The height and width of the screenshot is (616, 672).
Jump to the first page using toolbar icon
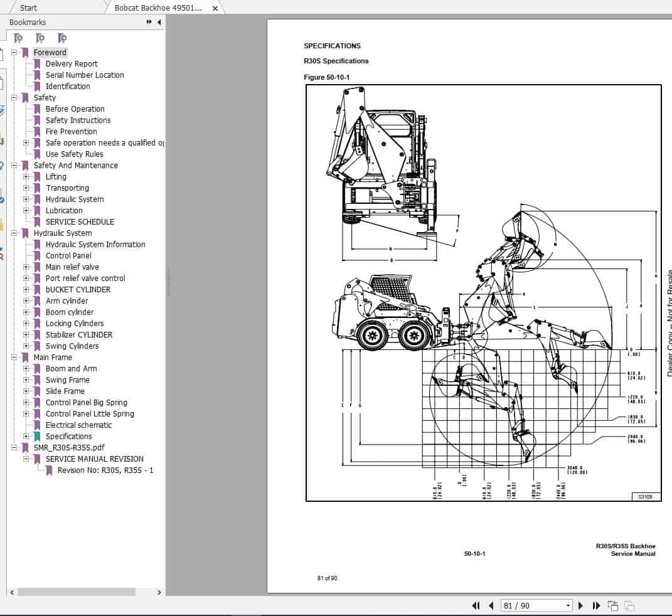tap(476, 605)
